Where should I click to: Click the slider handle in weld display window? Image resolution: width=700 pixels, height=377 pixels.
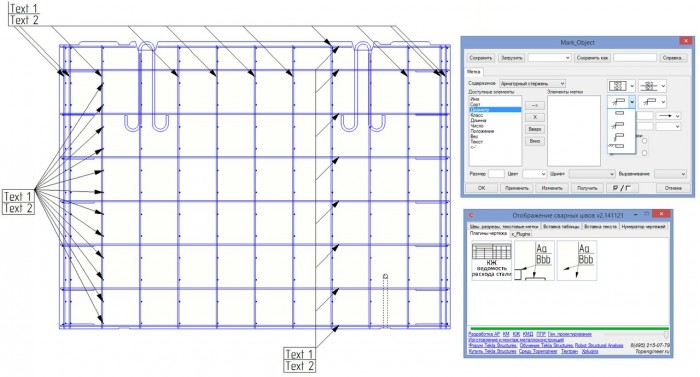click(666, 335)
